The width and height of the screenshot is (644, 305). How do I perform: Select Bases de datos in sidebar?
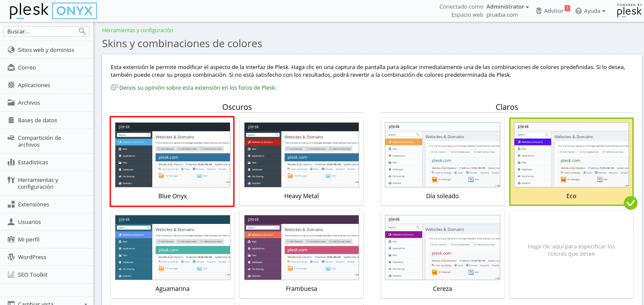pos(47,120)
